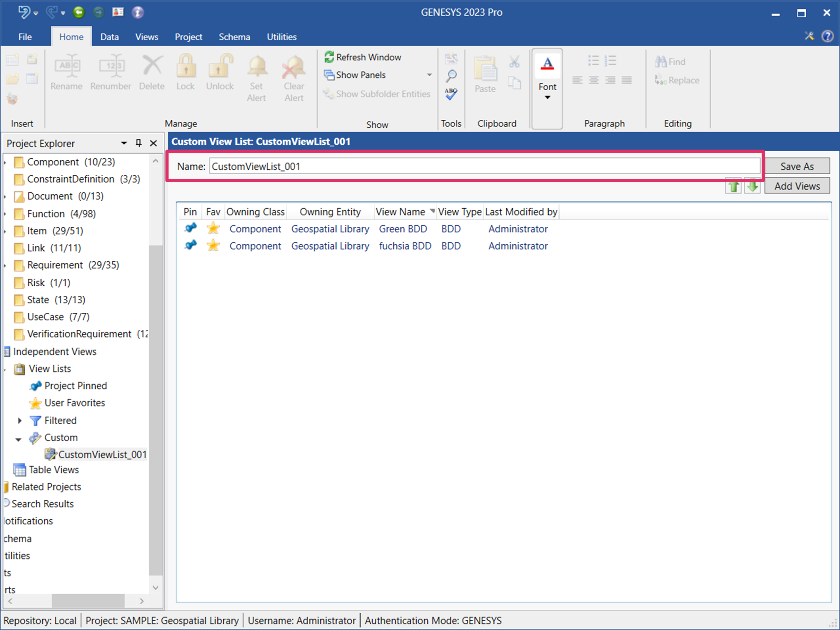Viewport: 840px width, 630px height.
Task: Click the Save As button
Action: point(797,166)
